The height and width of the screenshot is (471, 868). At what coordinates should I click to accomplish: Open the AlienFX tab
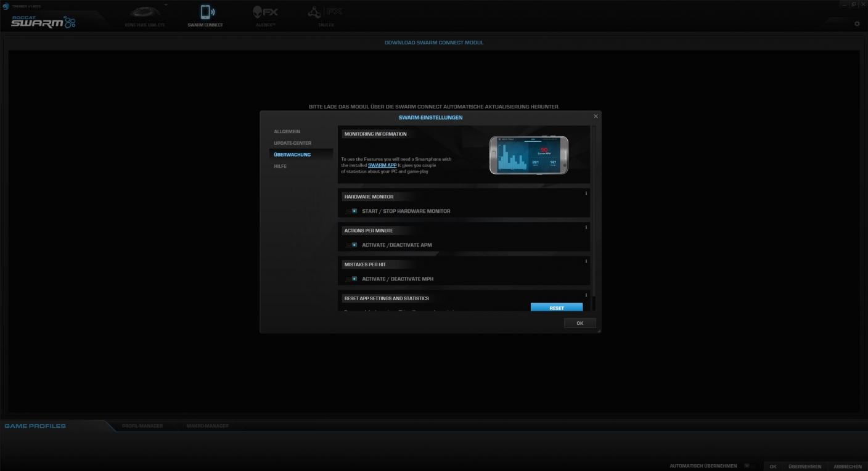tap(265, 15)
